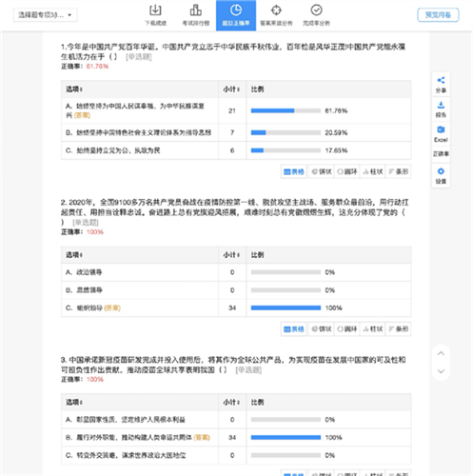Switch question 1 chart to bar (条形)
Screen dimensions: 473x476
(x=398, y=171)
